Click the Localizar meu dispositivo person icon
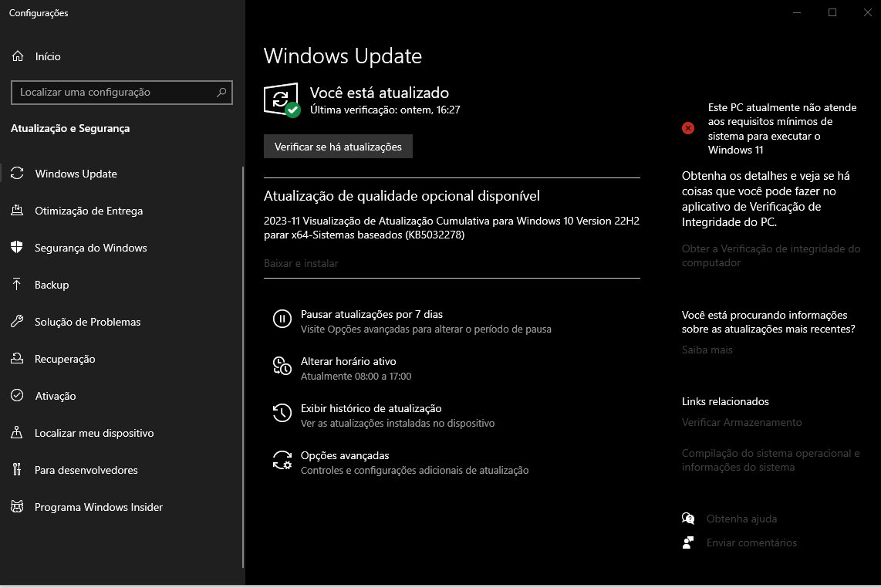This screenshot has width=881, height=588. (18, 432)
